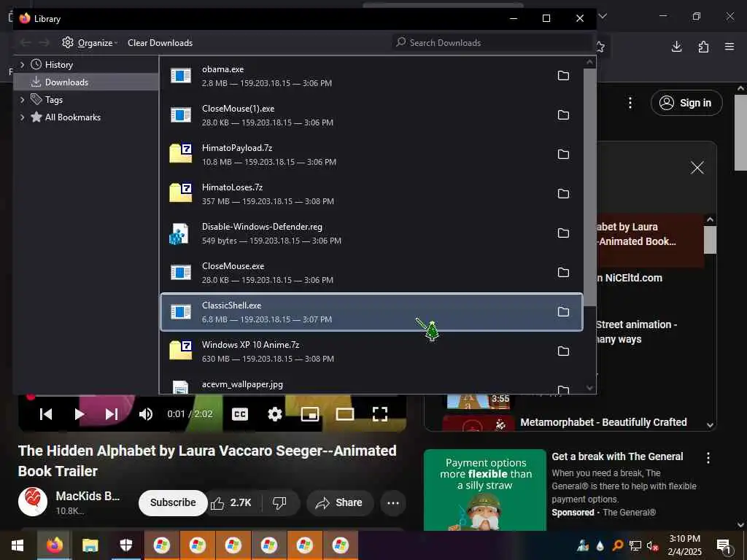
Task: Skip to next video
Action: [x=112, y=414]
